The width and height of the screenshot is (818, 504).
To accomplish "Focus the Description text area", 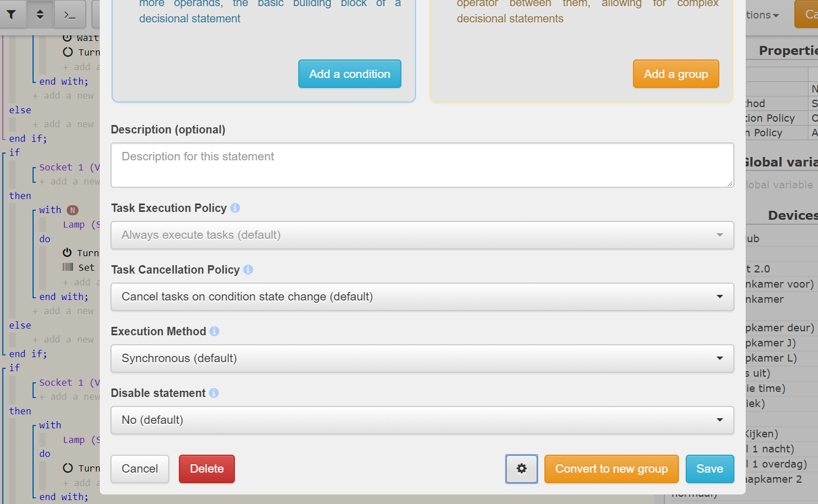I will click(422, 165).
